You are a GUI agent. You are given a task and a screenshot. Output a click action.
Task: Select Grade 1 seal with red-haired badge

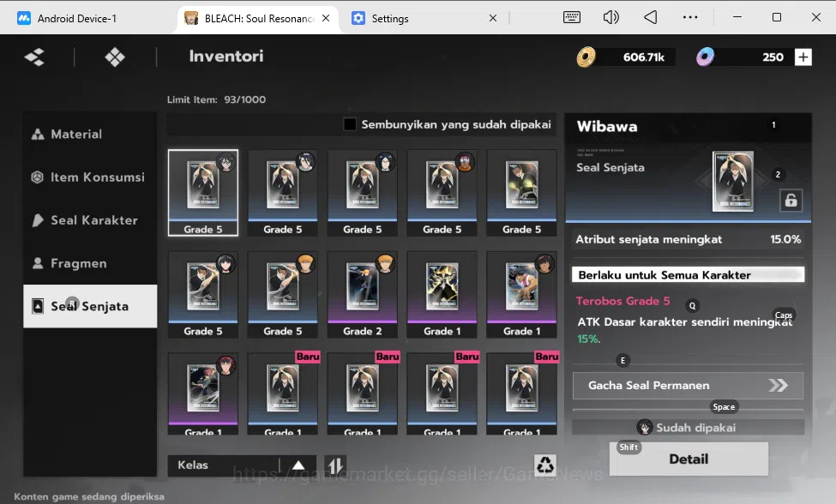[202, 393]
